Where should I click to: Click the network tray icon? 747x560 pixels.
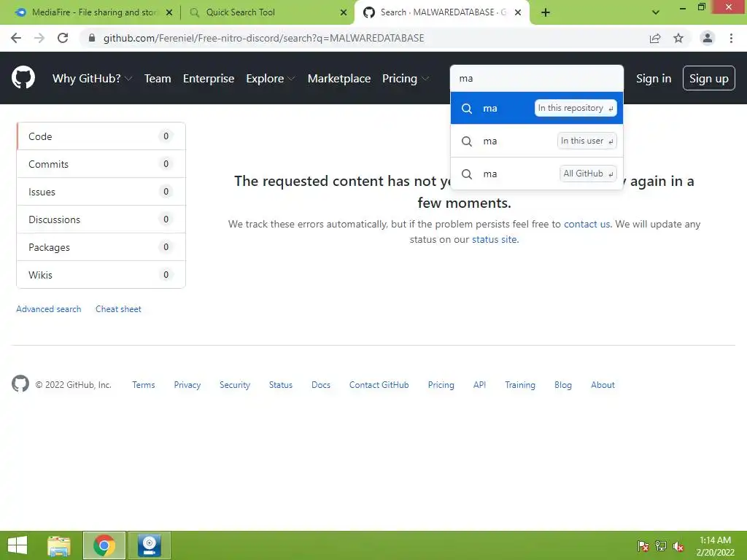coord(661,545)
